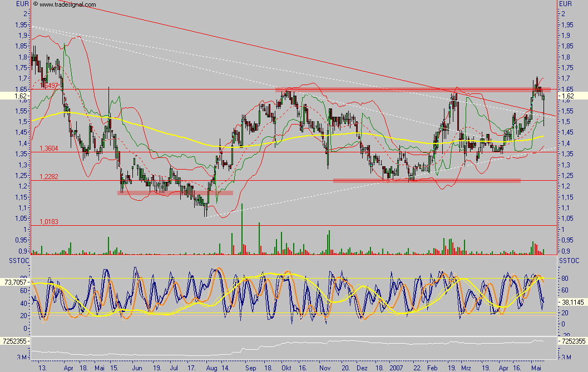The height and width of the screenshot is (372, 588).
Task: Click the Okt date label on time axis
Action: tap(286, 368)
